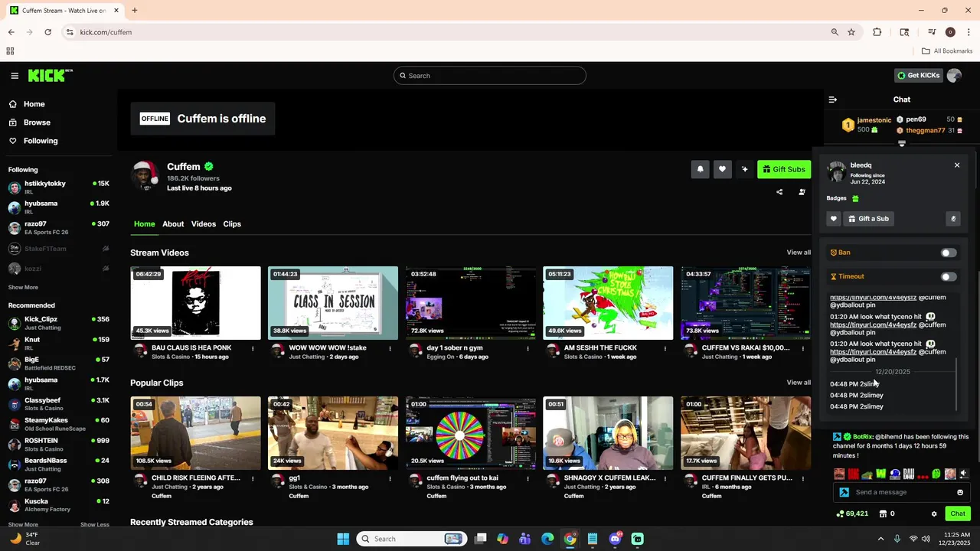
Task: Select ROSHTEIN in Recommended list
Action: pos(58,445)
